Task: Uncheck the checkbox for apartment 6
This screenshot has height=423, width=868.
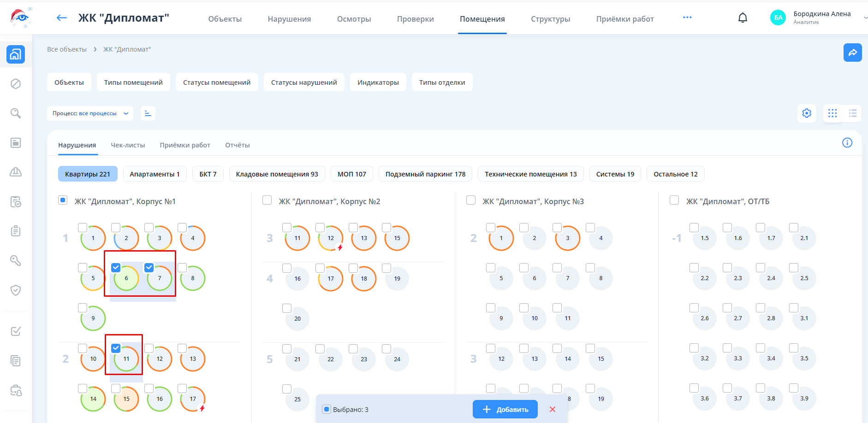Action: click(116, 268)
